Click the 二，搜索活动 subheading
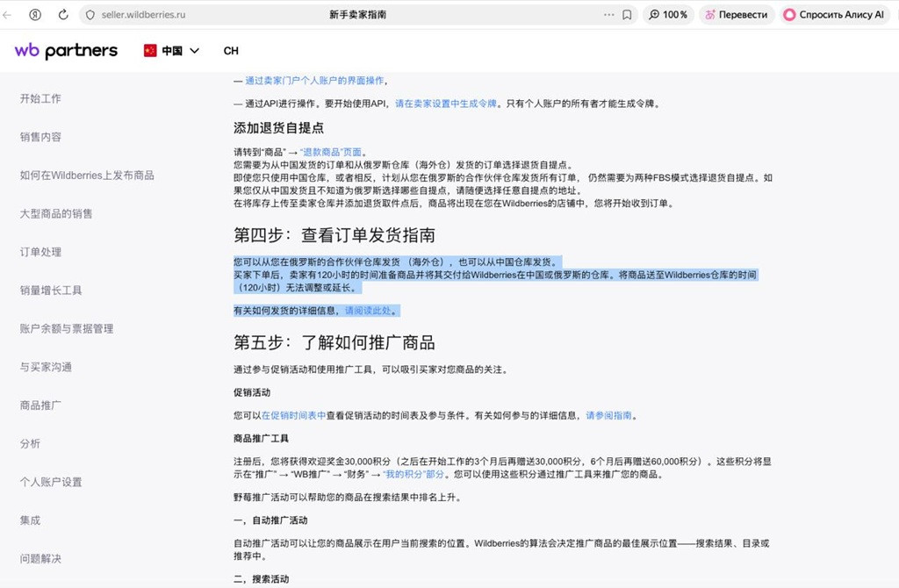 click(261, 579)
